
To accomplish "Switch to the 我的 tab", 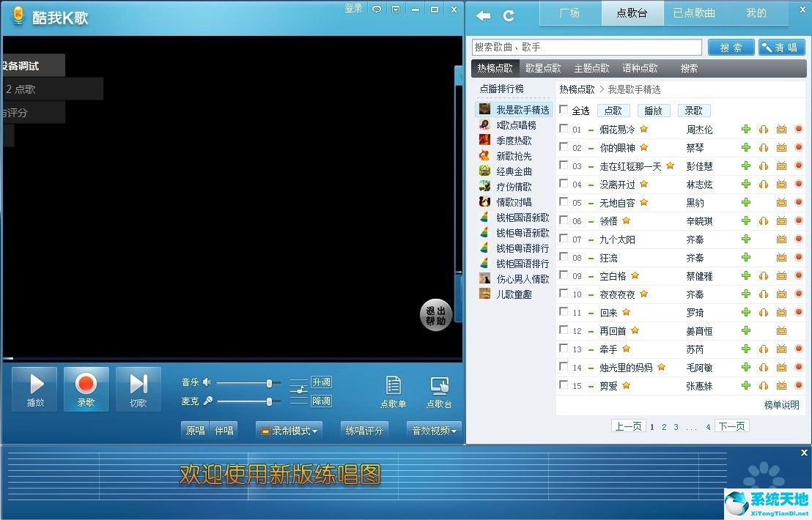I will point(756,13).
